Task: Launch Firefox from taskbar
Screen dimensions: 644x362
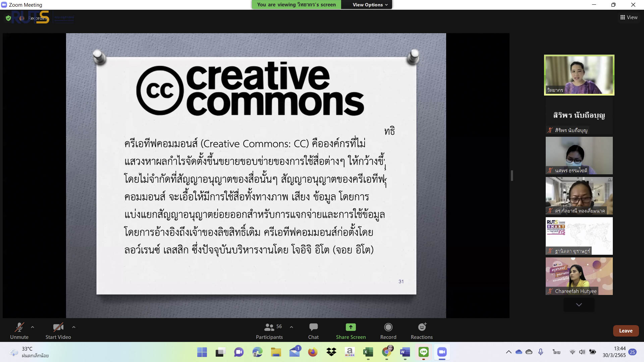Action: [313, 352]
